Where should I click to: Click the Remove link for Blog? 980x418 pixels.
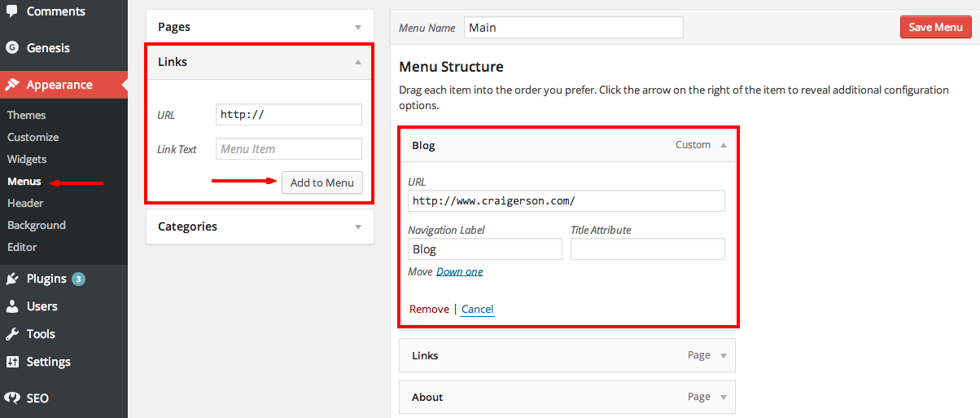tap(429, 309)
